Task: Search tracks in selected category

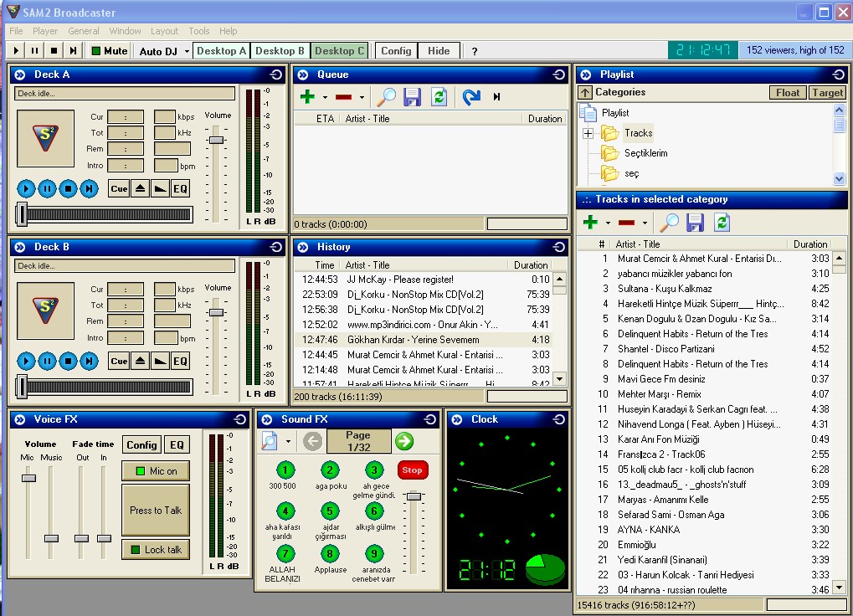Action: tap(669, 222)
